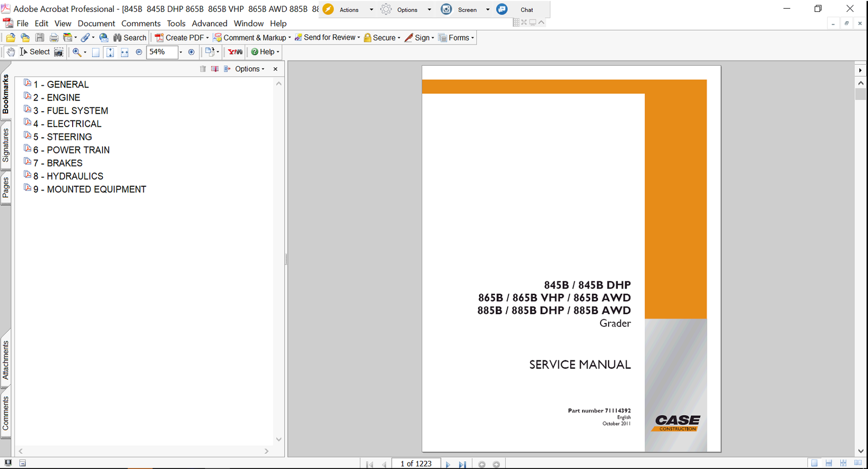Toggle Single Page layout in status bar
868x469 pixels.
pyautogui.click(x=814, y=463)
